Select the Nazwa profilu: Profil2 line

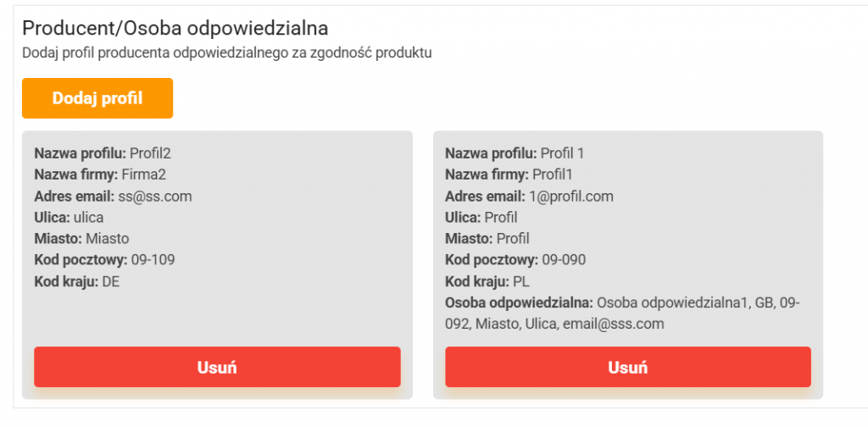coord(103,153)
